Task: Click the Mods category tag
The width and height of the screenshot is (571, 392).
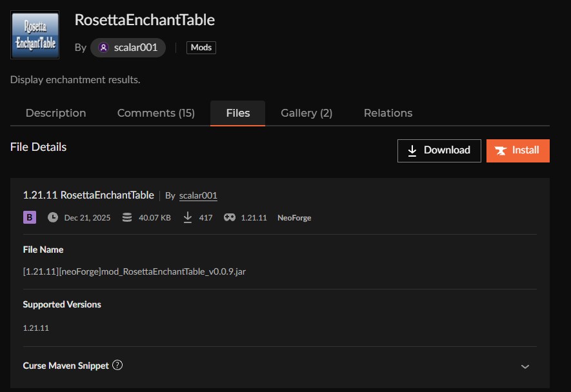Action: click(x=201, y=48)
